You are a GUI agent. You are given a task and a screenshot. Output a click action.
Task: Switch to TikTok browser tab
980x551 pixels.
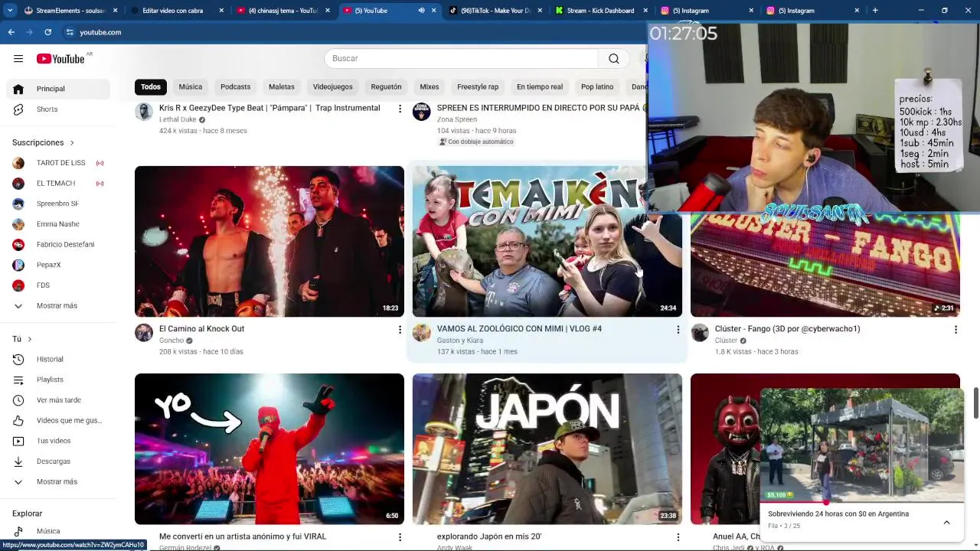tap(494, 11)
